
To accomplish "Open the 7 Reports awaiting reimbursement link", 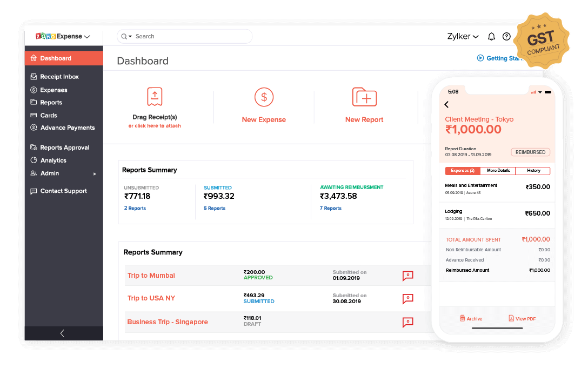I will pos(330,208).
